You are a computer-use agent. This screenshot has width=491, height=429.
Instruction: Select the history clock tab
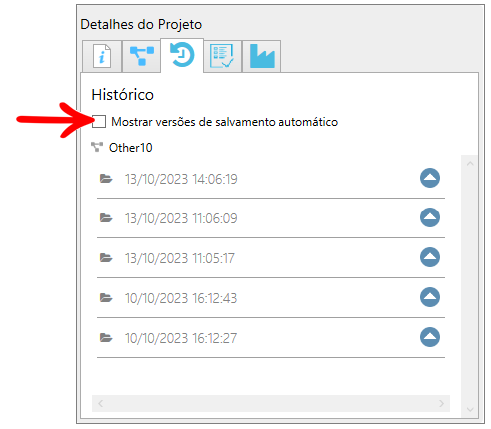(x=182, y=55)
